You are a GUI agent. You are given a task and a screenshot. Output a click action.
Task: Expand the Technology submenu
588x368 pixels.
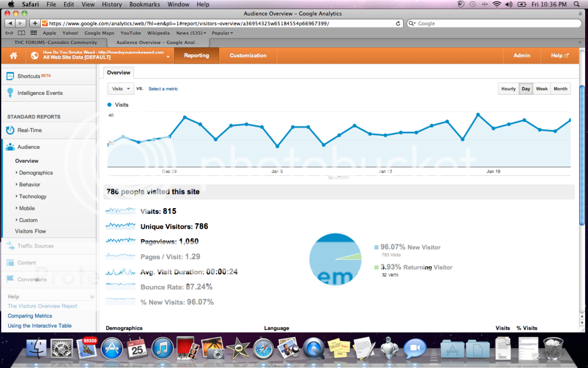(17, 197)
